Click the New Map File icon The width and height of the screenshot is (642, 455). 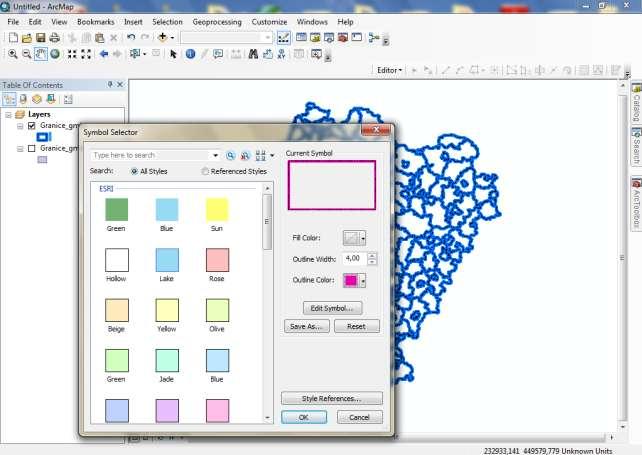pos(13,38)
